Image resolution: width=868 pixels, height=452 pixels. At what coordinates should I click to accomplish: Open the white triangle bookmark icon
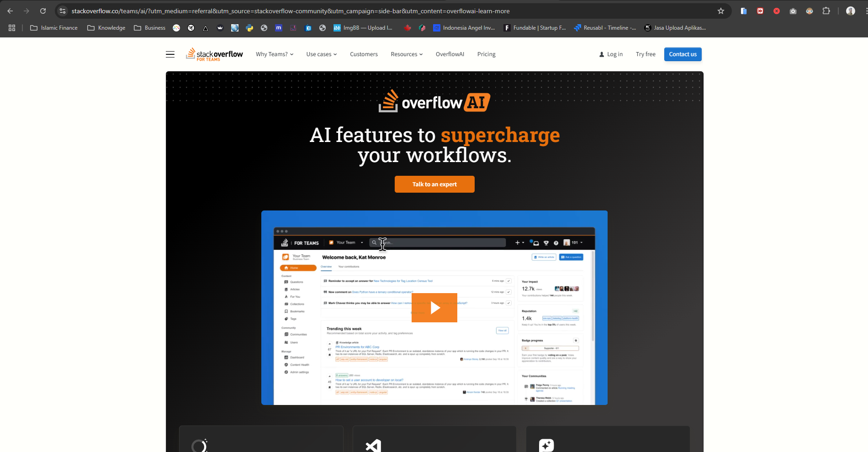pyautogui.click(x=206, y=28)
